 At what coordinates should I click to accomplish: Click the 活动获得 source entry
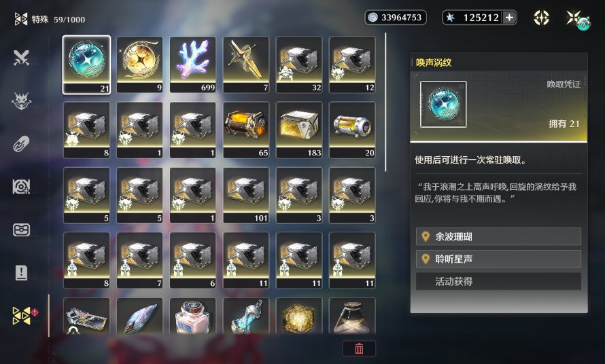(498, 281)
